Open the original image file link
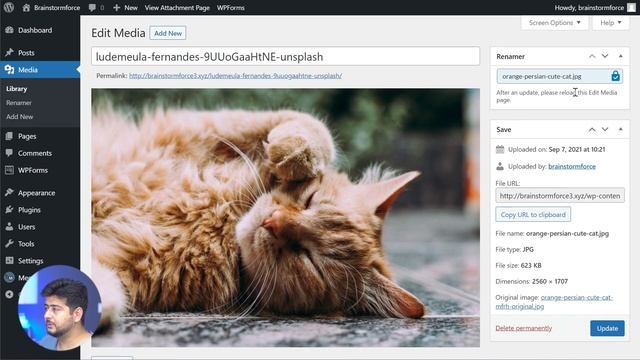The height and width of the screenshot is (360, 640). coord(554,302)
